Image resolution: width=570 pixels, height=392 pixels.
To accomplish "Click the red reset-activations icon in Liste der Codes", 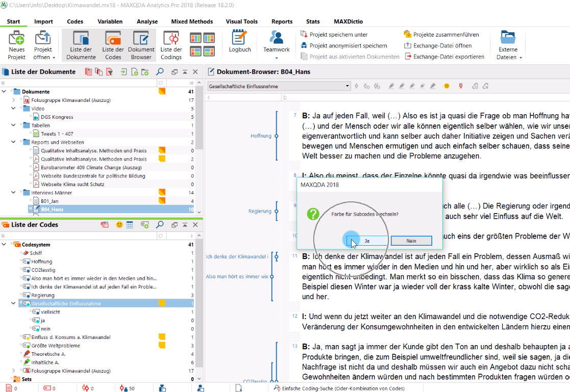I will pyautogui.click(x=105, y=225).
